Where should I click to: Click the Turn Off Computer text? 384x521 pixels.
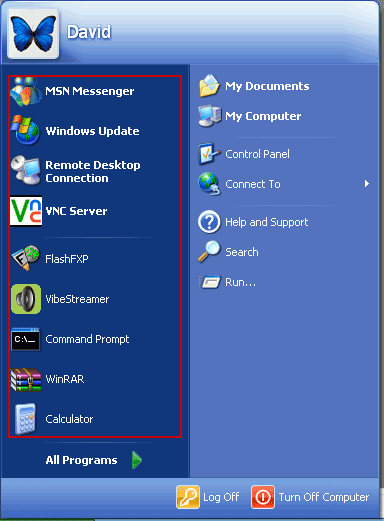tap(324, 497)
